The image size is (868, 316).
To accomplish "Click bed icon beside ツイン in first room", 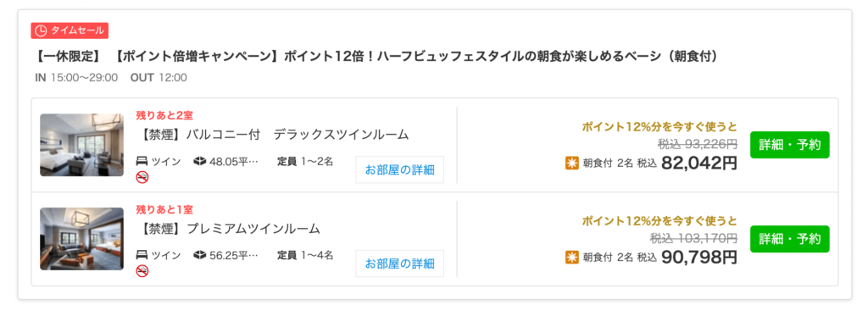I will point(142,162).
